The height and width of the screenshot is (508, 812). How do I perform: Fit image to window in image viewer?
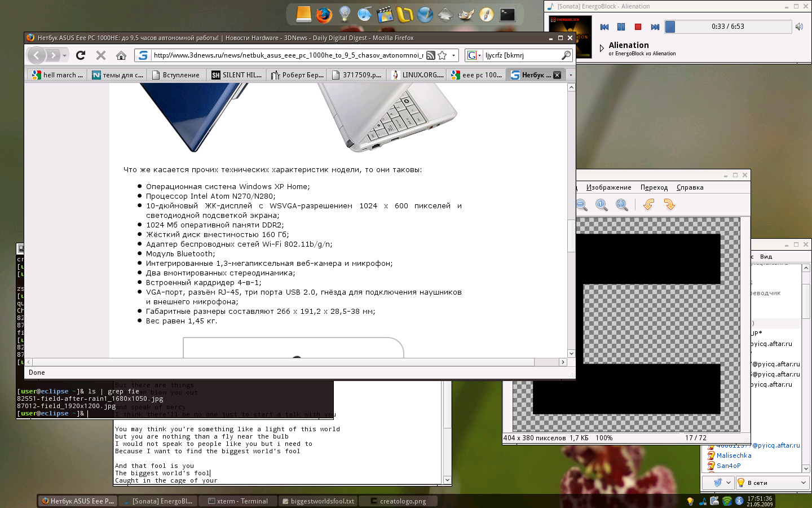(x=622, y=205)
